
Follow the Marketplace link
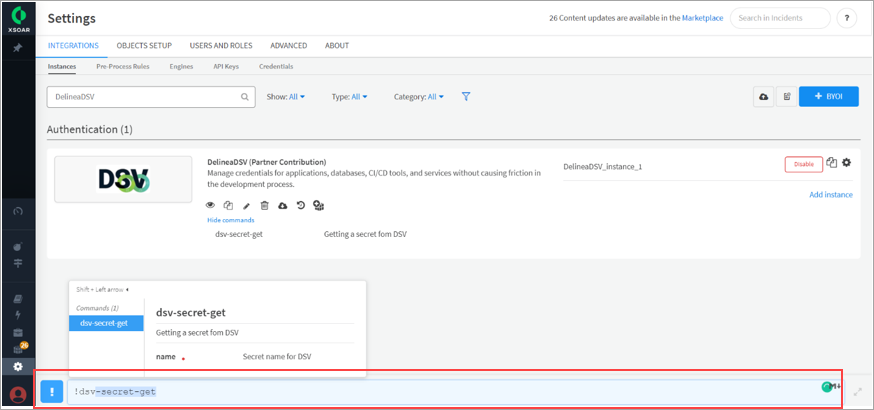coord(702,18)
